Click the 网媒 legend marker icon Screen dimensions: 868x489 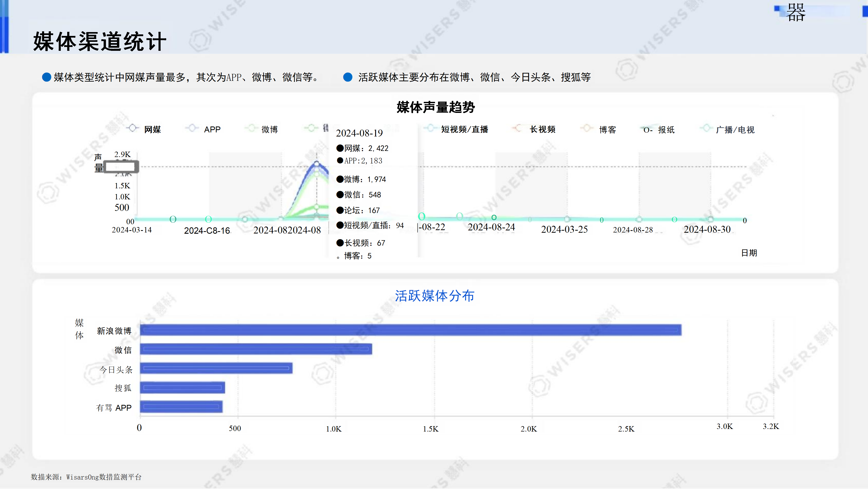(133, 128)
